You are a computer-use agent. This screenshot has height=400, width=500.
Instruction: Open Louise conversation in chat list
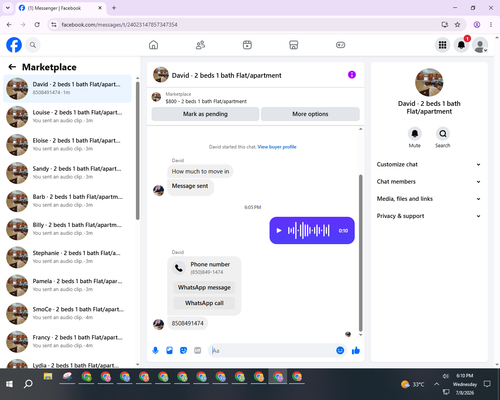click(67, 117)
